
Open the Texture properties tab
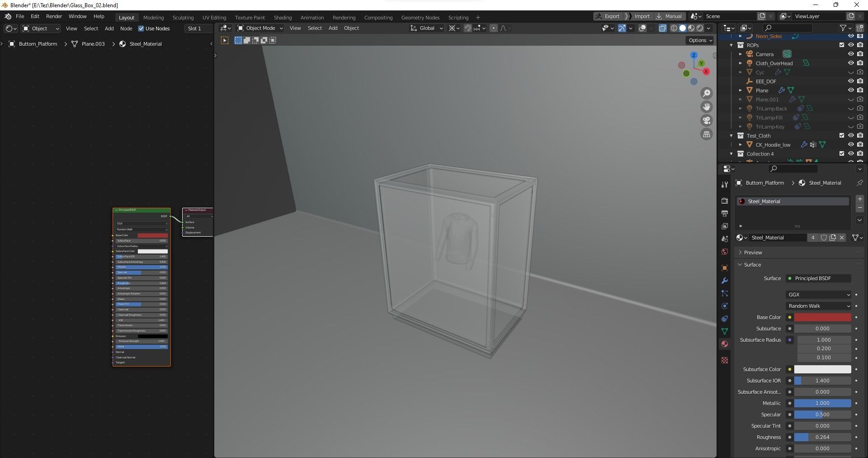tap(725, 360)
